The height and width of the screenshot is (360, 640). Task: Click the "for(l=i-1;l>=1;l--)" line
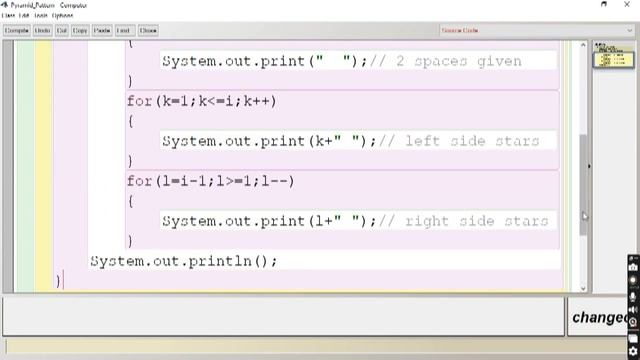210,181
